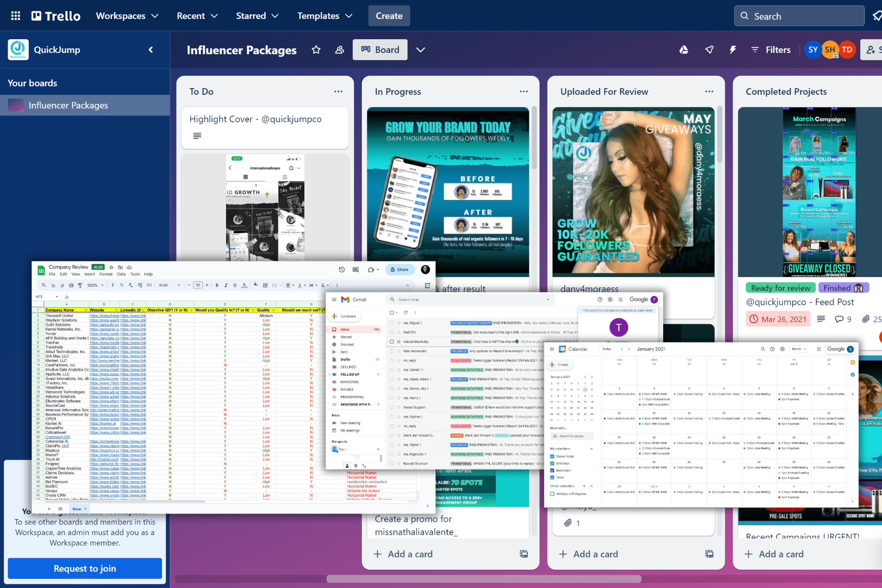Click the Sheets paint format icon
The image size is (882, 588).
[x=80, y=285]
